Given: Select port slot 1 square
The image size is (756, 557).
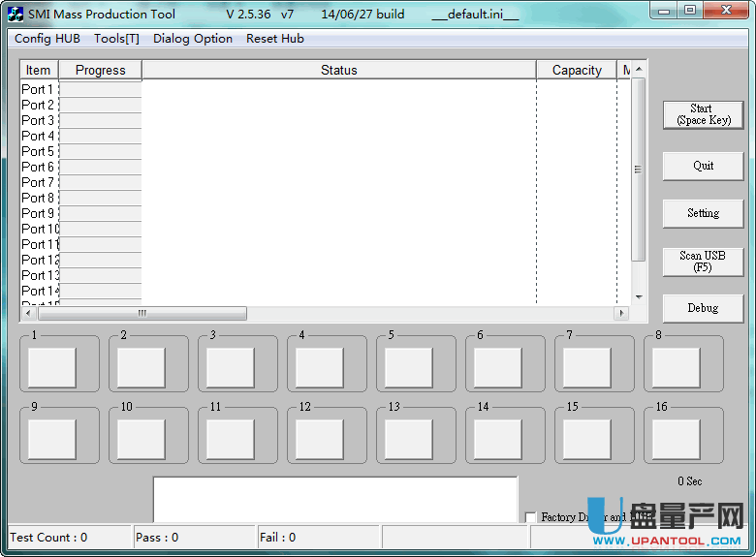Looking at the screenshot, I should pyautogui.click(x=51, y=367).
